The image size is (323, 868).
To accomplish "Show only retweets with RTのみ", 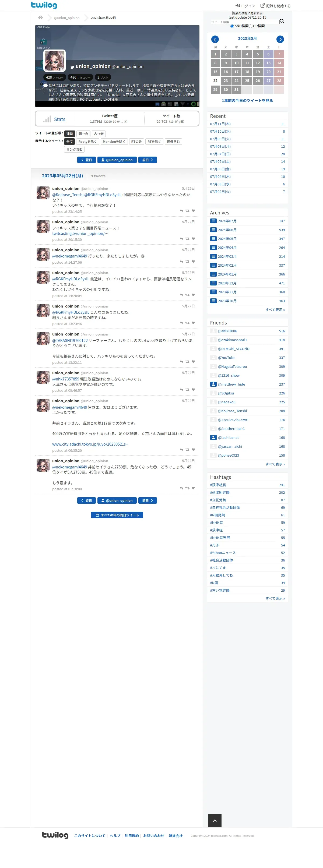I will click(136, 142).
